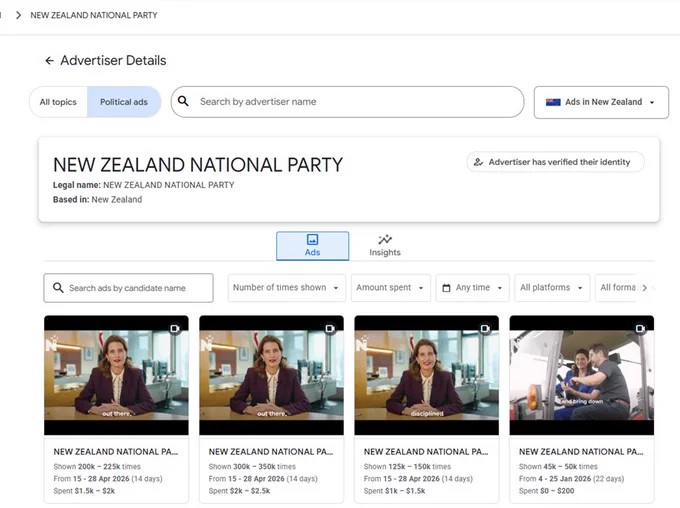Viewport: 680px width, 508px height.
Task: Click the back arrow beside Advertiser Details
Action: point(49,61)
